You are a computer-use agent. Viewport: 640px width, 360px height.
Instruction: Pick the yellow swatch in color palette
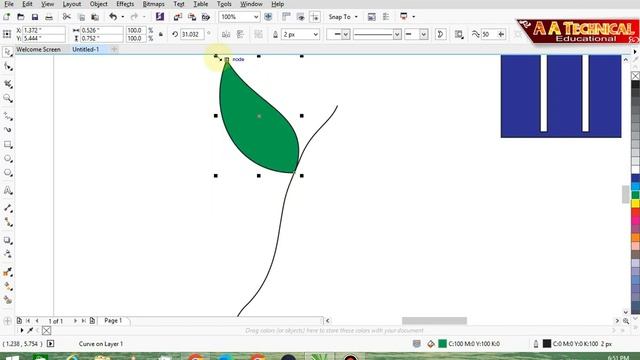pos(636,203)
